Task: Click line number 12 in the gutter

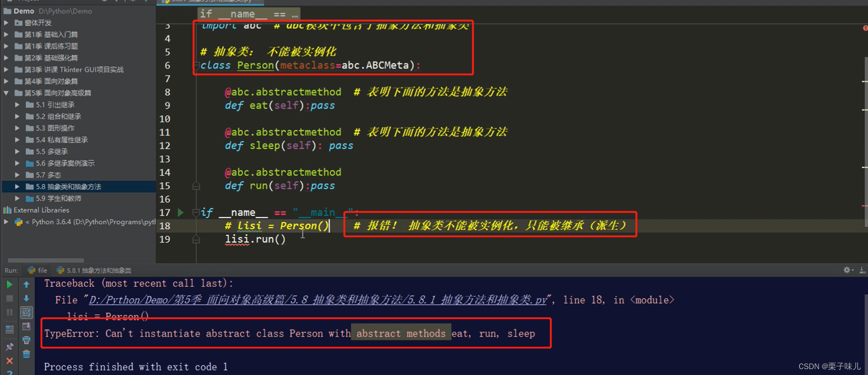Action: tap(165, 146)
